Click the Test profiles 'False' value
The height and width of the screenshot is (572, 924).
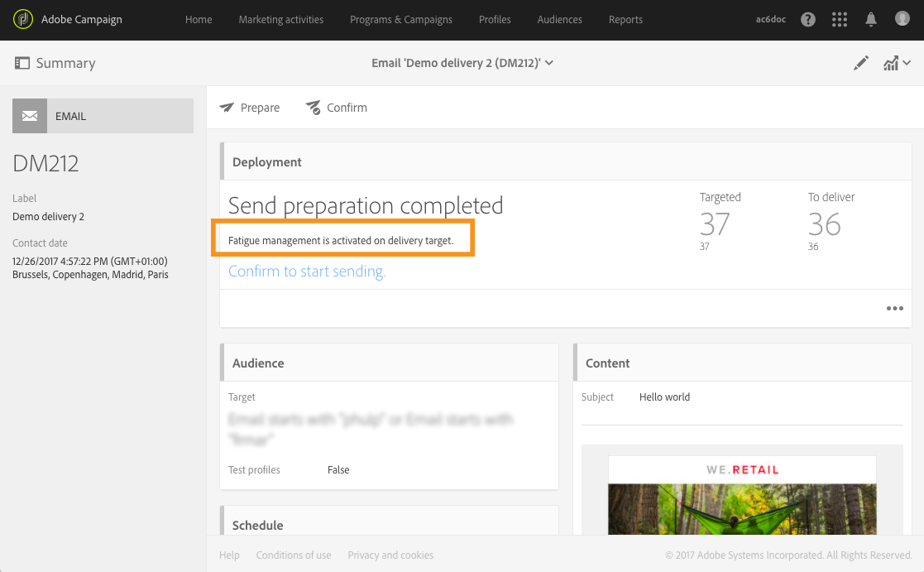coord(338,470)
